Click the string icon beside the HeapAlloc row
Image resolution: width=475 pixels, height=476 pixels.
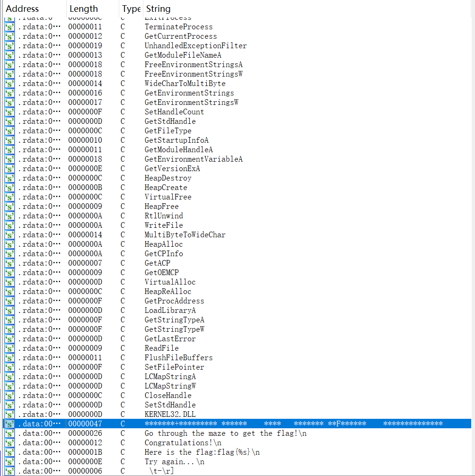click(9, 244)
